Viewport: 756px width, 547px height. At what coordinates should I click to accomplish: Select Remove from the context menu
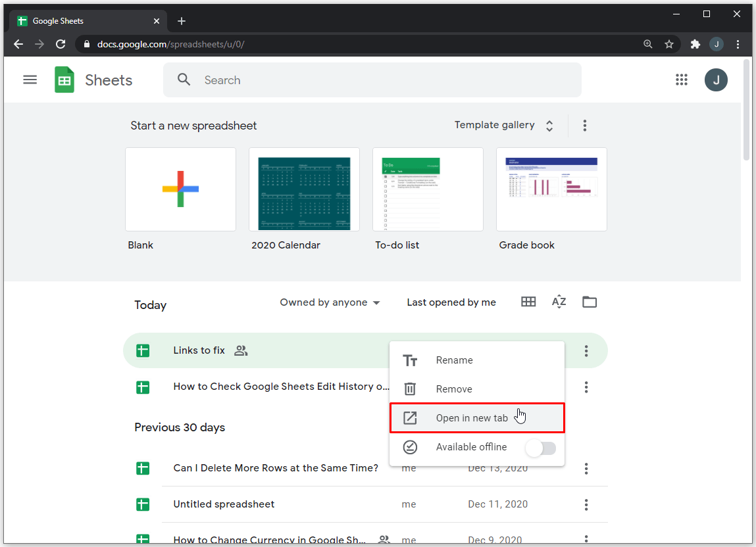pos(454,389)
